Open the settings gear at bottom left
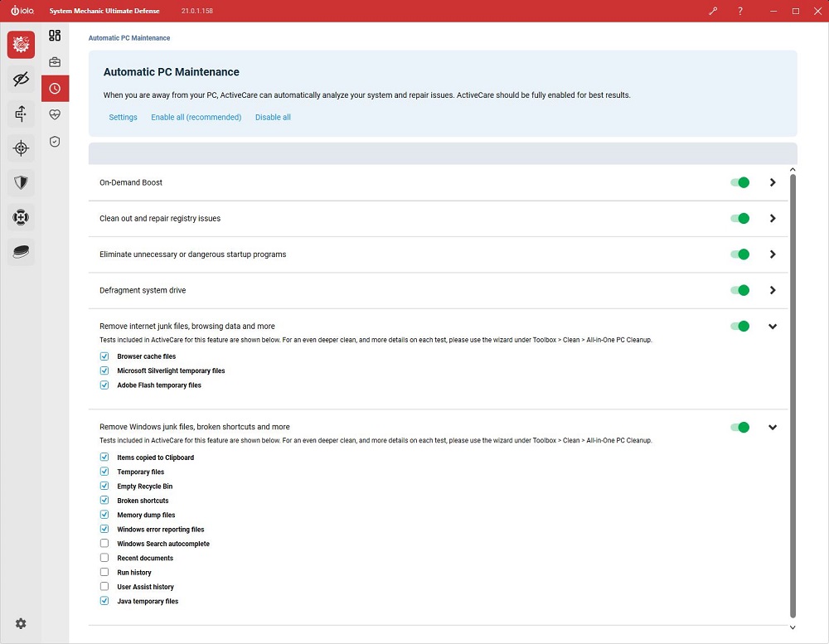The image size is (829, 644). [x=21, y=623]
